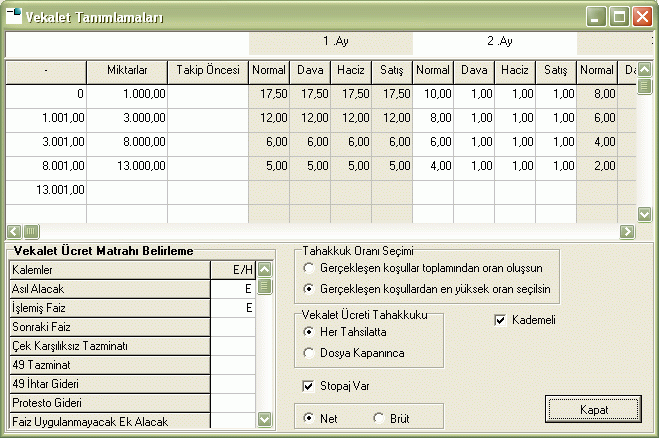Click the grid horizontal scrollbar thumb

tap(31, 231)
